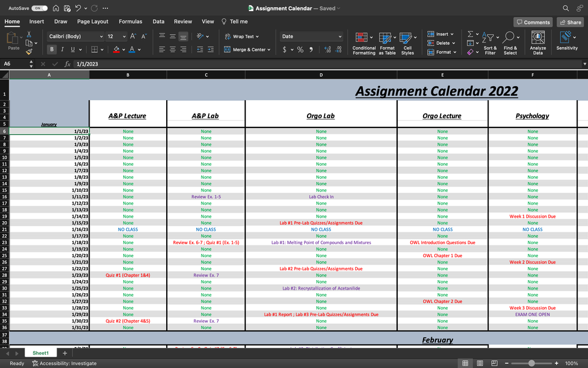Click the Find & Select icon
588x368 pixels.
click(510, 42)
